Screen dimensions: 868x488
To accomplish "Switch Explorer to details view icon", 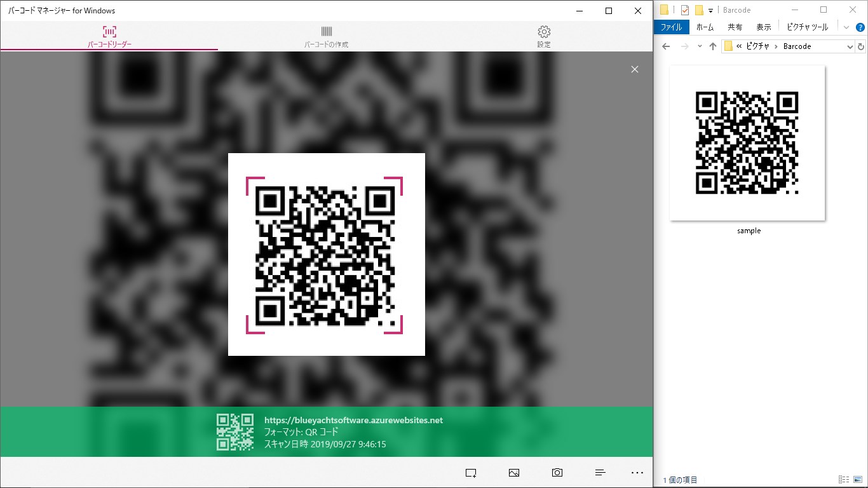I will click(844, 480).
